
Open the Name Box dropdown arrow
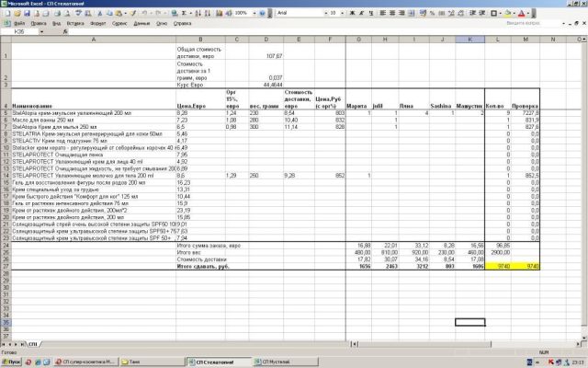(41, 32)
